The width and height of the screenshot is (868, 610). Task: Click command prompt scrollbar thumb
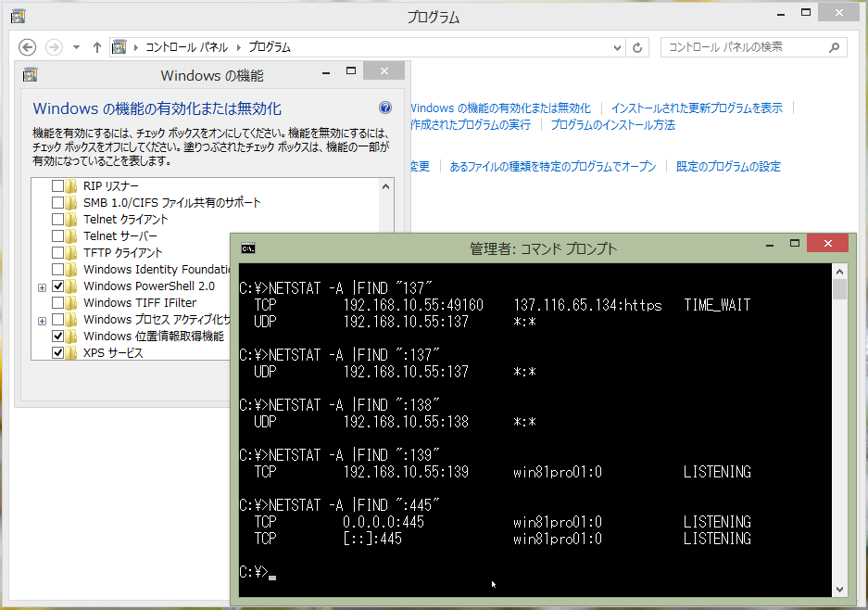pyautogui.click(x=840, y=289)
